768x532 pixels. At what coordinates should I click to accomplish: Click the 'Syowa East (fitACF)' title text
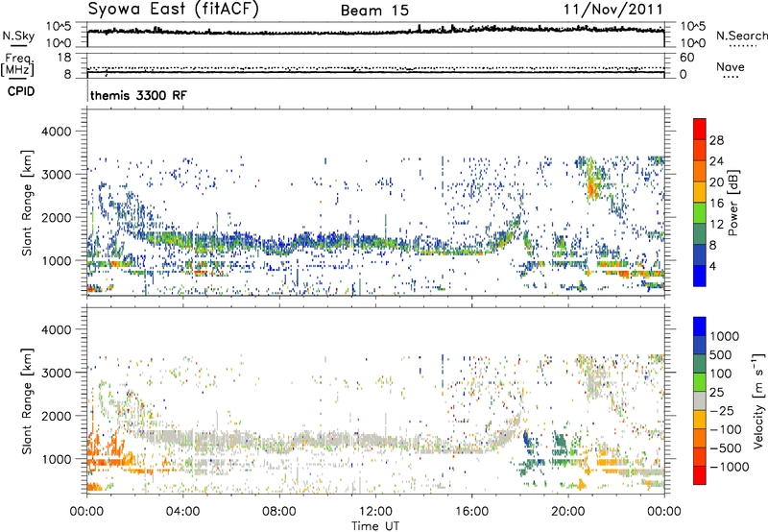pyautogui.click(x=173, y=9)
